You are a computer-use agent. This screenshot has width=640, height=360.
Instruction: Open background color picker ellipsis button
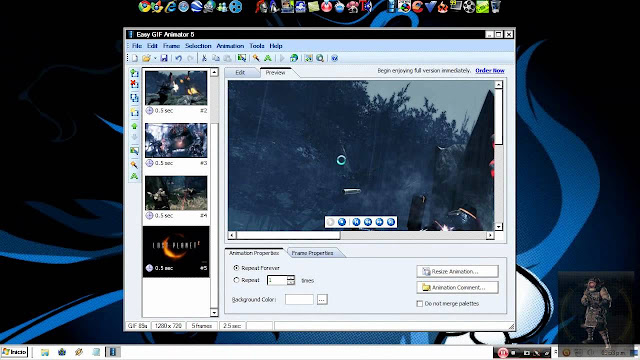(x=322, y=299)
